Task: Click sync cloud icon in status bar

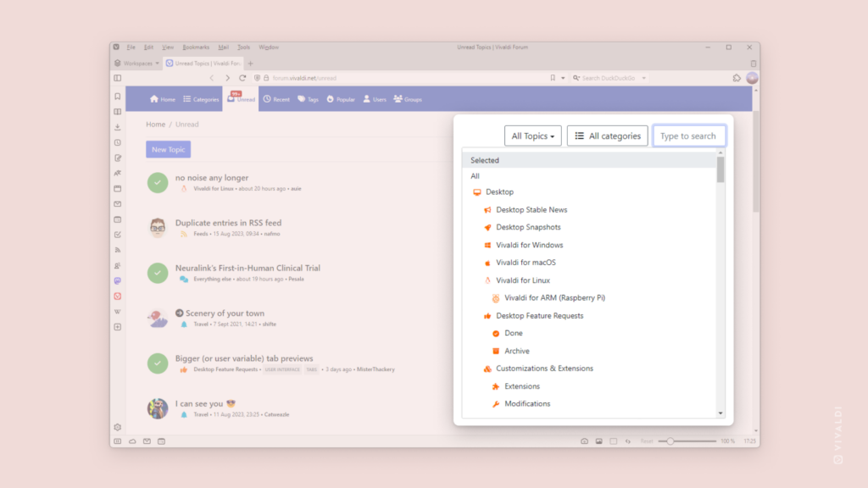Action: point(132,441)
